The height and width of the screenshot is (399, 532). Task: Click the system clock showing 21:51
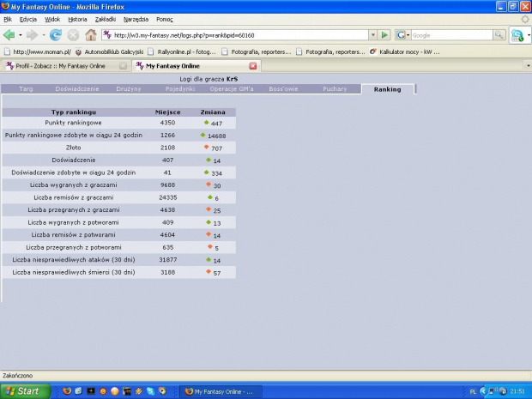[x=517, y=391]
